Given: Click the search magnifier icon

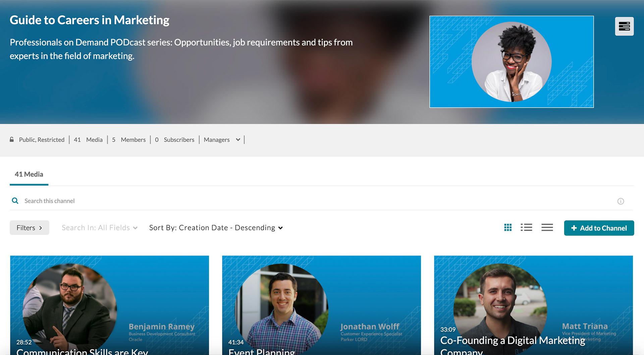Looking at the screenshot, I should point(15,201).
